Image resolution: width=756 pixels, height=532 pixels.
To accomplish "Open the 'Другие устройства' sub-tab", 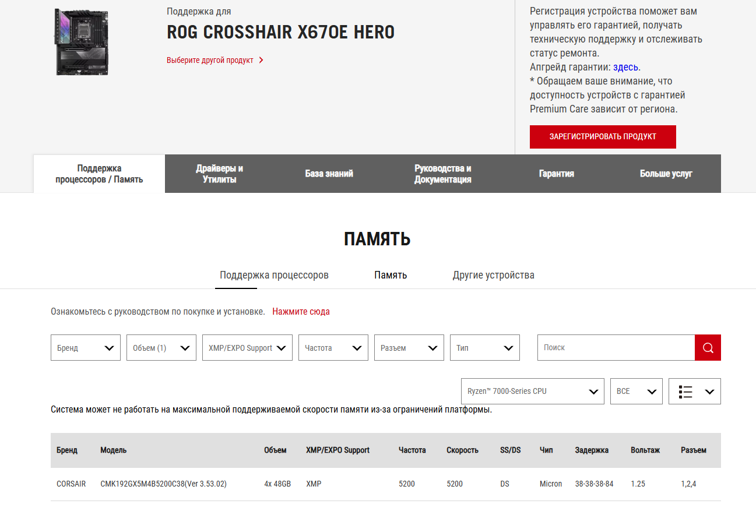I will click(494, 275).
